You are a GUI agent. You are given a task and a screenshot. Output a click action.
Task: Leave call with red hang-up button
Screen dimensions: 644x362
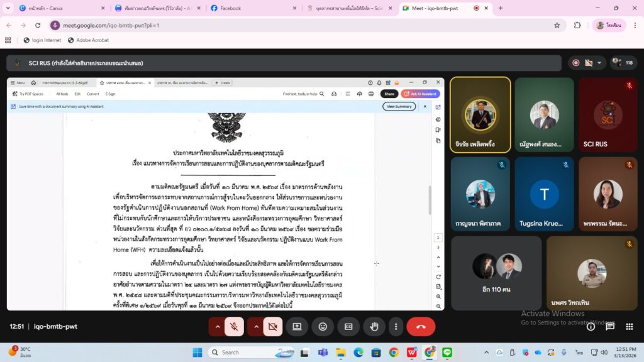coord(421,327)
